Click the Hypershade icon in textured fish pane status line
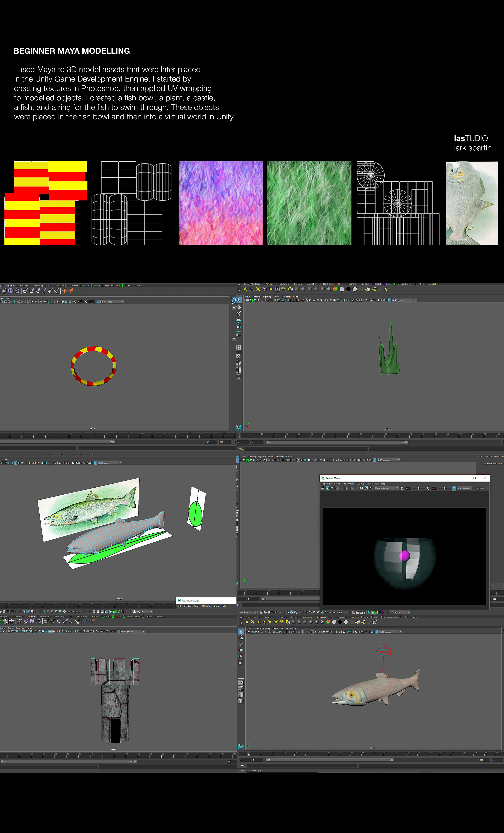504x833 pixels. pyautogui.click(x=369, y=612)
